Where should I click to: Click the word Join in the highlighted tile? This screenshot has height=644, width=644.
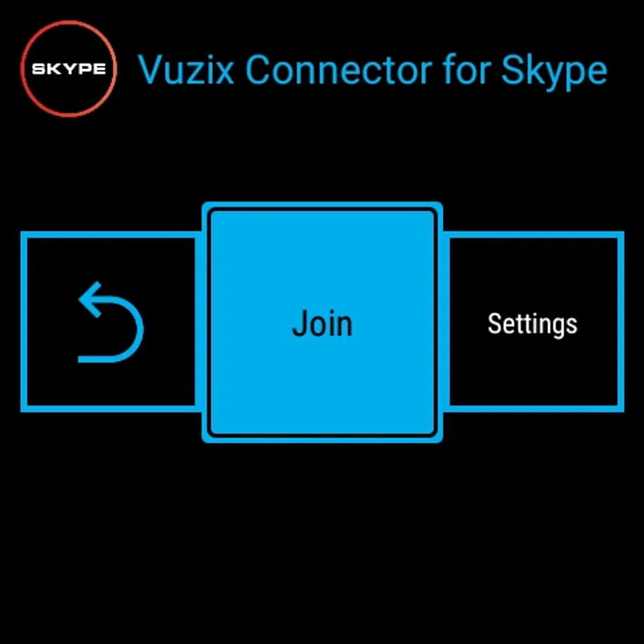pyautogui.click(x=322, y=324)
